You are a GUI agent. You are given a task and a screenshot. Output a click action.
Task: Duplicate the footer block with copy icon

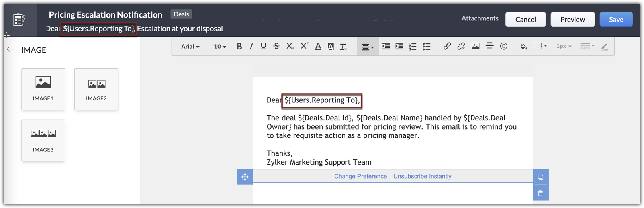[x=540, y=177]
